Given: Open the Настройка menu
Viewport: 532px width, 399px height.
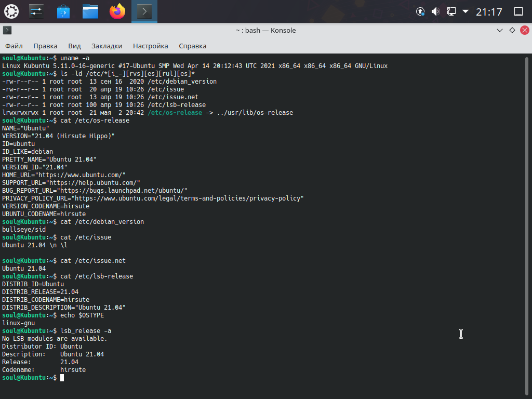Looking at the screenshot, I should (x=151, y=46).
